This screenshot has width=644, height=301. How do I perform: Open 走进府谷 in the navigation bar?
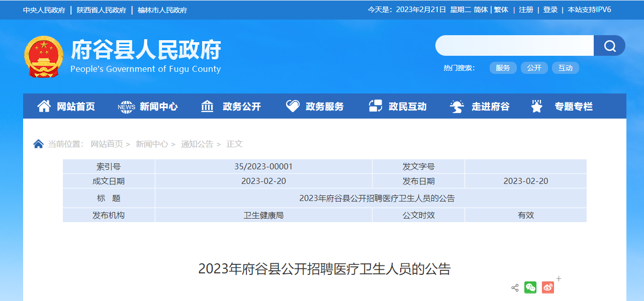click(480, 107)
